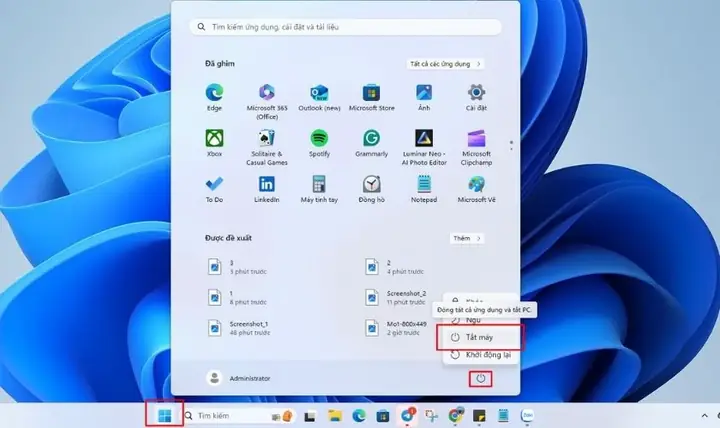This screenshot has width=720, height=428.
Task: Click the power button in Start menu
Action: click(x=480, y=378)
